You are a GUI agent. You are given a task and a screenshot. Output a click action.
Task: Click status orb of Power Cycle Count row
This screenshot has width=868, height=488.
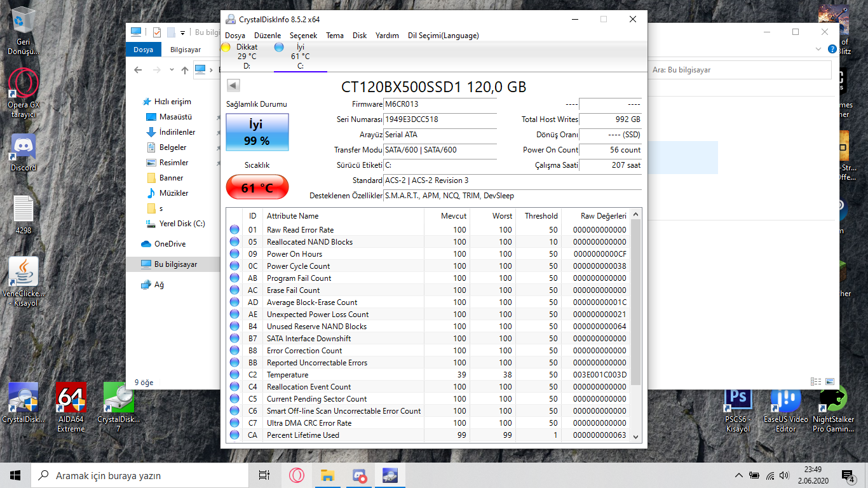pos(234,266)
